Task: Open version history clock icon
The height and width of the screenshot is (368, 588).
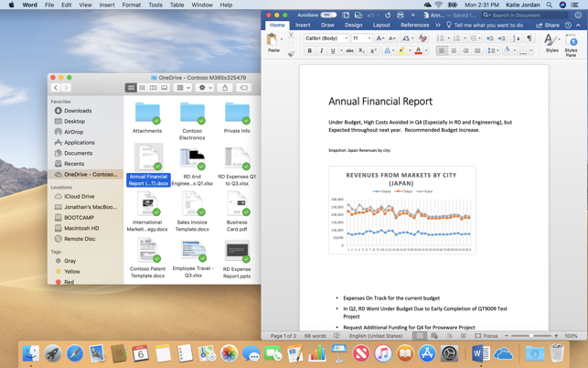Action: point(568,25)
